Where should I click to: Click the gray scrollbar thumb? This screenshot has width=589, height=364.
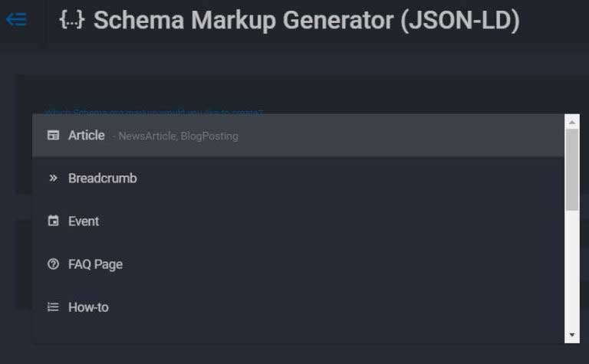(x=572, y=169)
